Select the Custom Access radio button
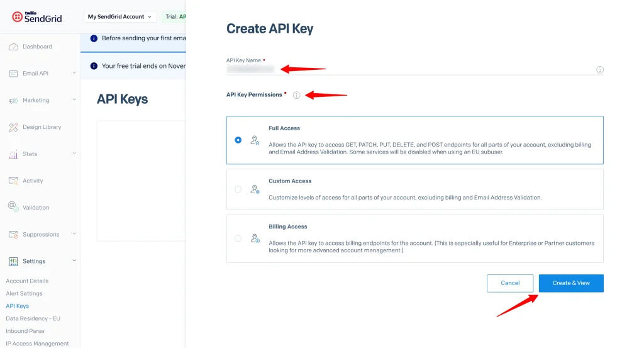The width and height of the screenshot is (644, 348). (x=238, y=189)
